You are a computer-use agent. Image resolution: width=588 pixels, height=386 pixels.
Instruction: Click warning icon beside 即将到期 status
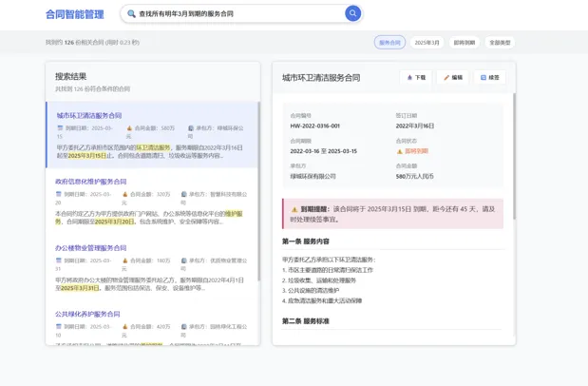pyautogui.click(x=399, y=151)
